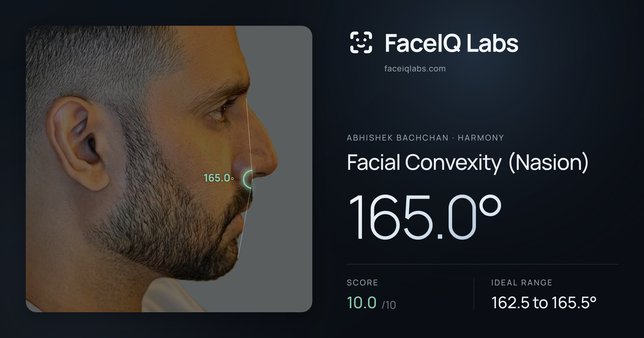The image size is (644, 338).
Task: Open the faceiqlabs.com link
Action: (x=415, y=69)
